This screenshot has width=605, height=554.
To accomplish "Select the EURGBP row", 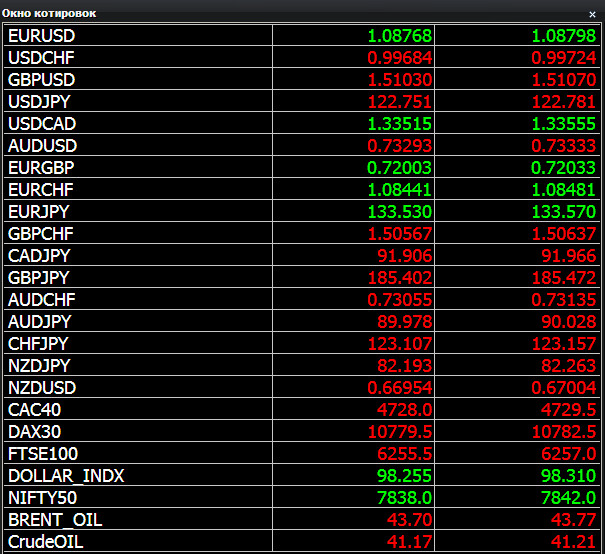I will click(x=41, y=167).
